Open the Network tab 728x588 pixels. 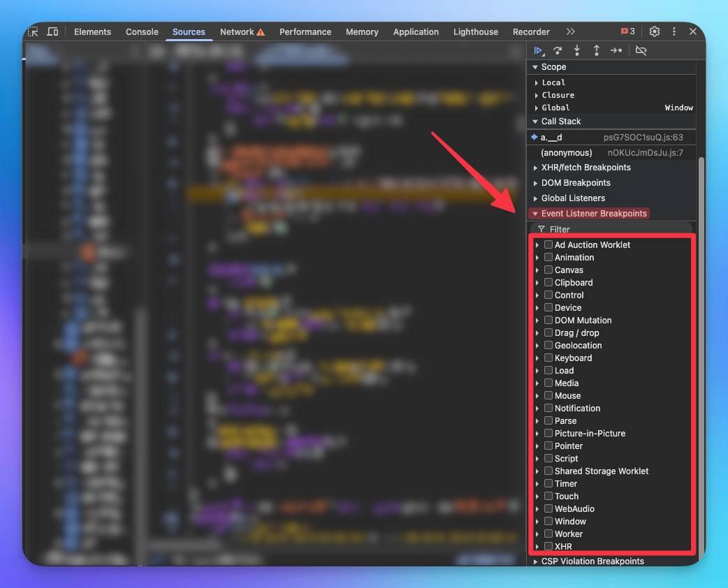tap(237, 32)
